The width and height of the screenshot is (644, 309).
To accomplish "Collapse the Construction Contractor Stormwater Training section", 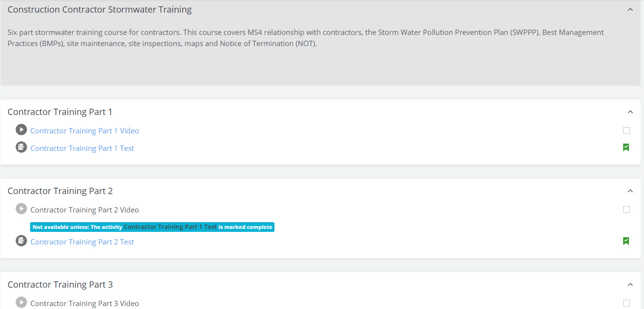I will point(630,9).
